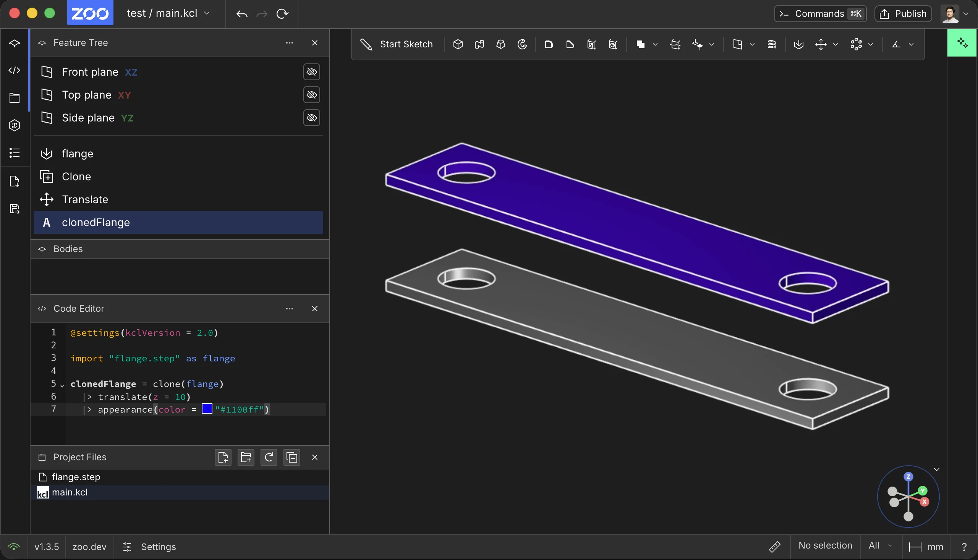Open Feature Tree options menu
This screenshot has width=978, height=560.
pyautogui.click(x=290, y=43)
